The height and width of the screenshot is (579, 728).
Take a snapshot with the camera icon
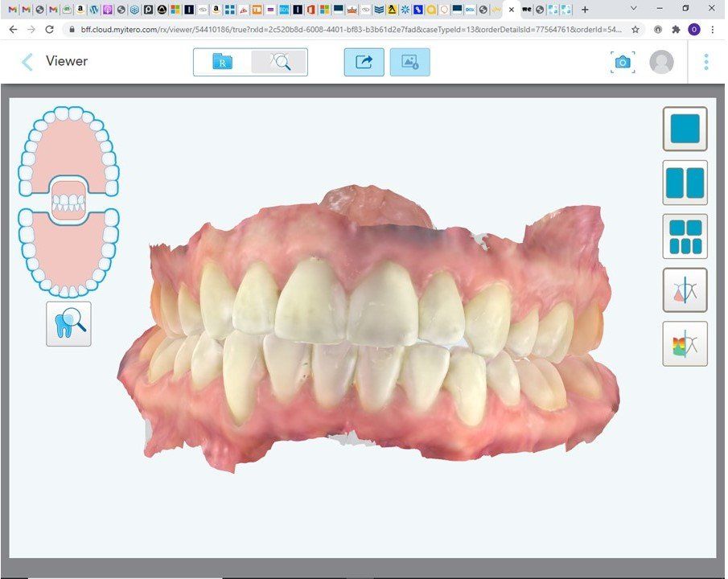622,62
